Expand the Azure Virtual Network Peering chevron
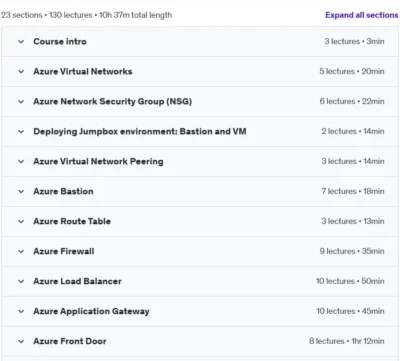Viewport: 400px width, 361px height. [x=21, y=162]
